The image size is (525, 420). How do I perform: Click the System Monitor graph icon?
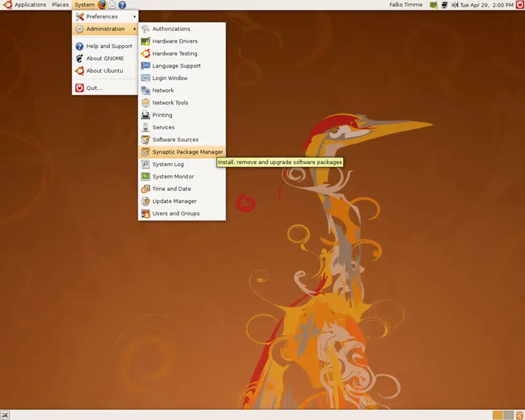[145, 177]
